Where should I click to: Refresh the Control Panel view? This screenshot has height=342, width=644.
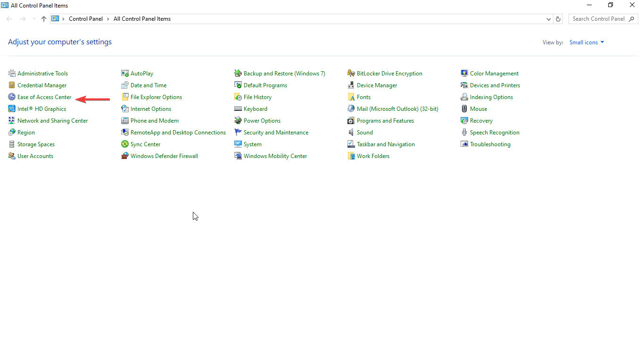pos(558,19)
